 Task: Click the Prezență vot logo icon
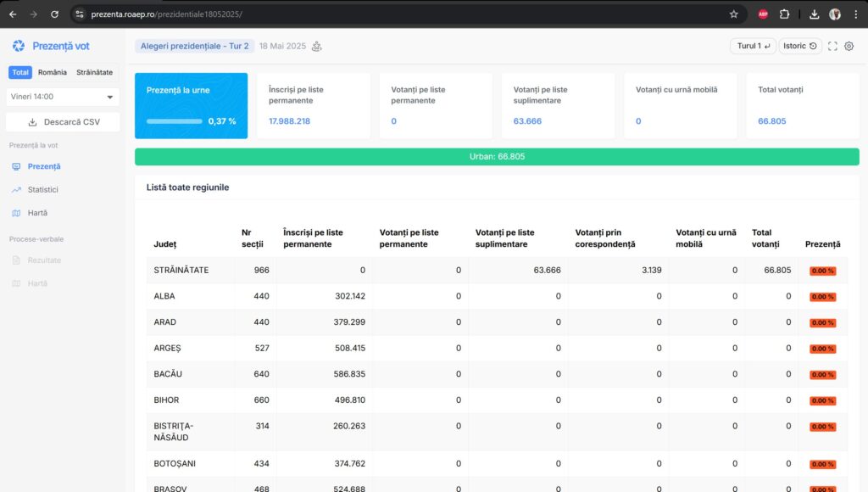tap(19, 46)
